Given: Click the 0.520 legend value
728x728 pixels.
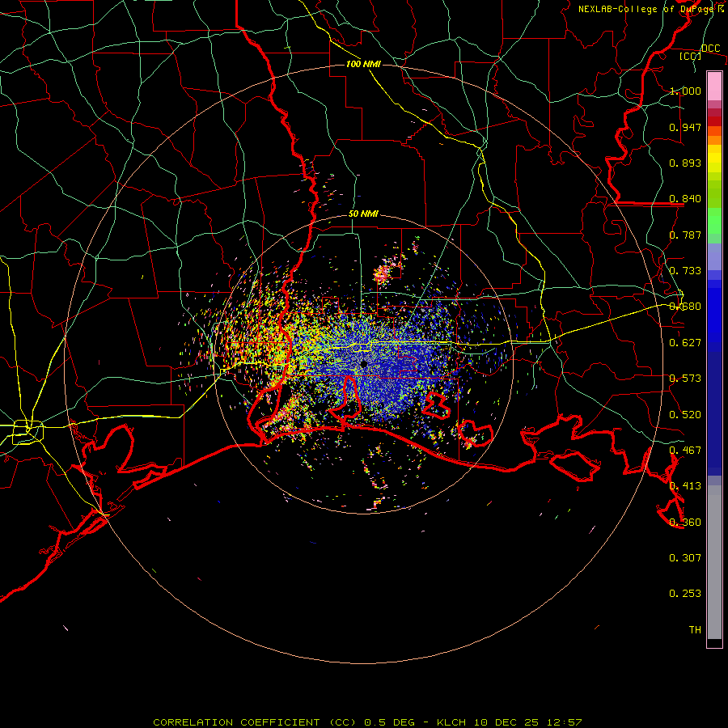Looking at the screenshot, I should coord(685,415).
